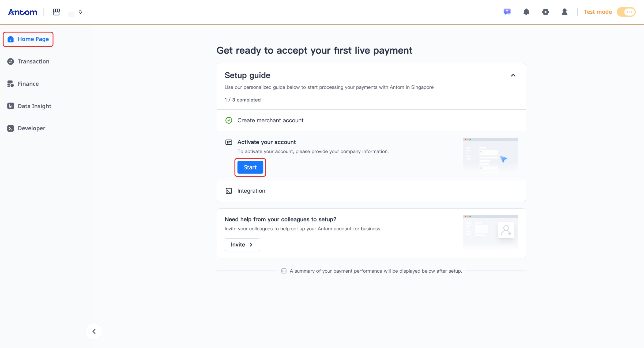Click the Antom logo
The width and height of the screenshot is (644, 348).
(22, 12)
